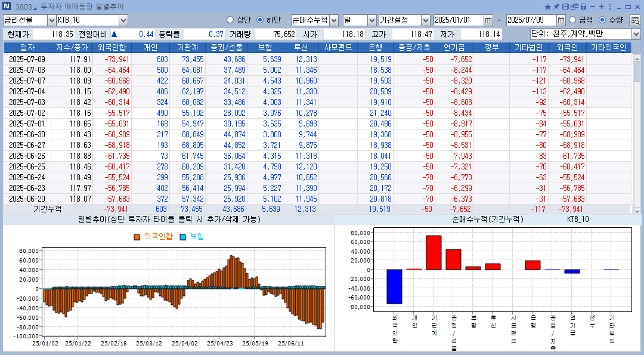Click the 기타외국인 column header
Screen dimensions: 644x355
[x=608, y=48]
